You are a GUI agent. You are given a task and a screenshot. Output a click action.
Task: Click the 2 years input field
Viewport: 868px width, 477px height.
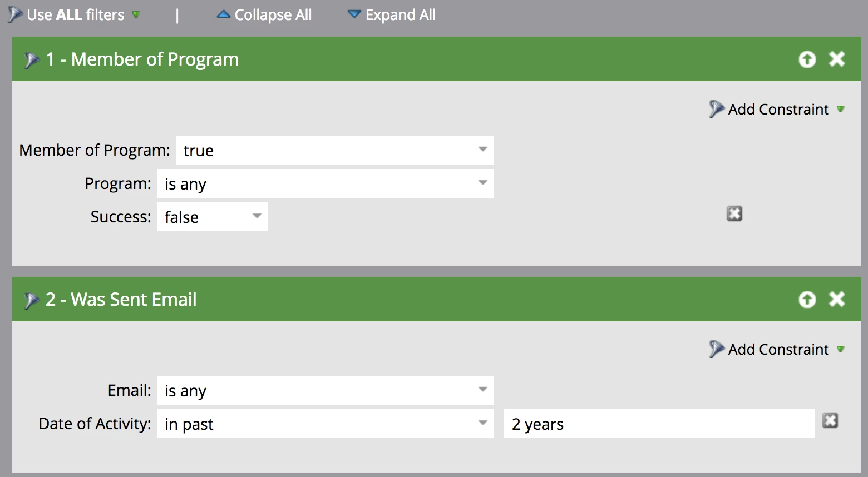click(x=659, y=424)
